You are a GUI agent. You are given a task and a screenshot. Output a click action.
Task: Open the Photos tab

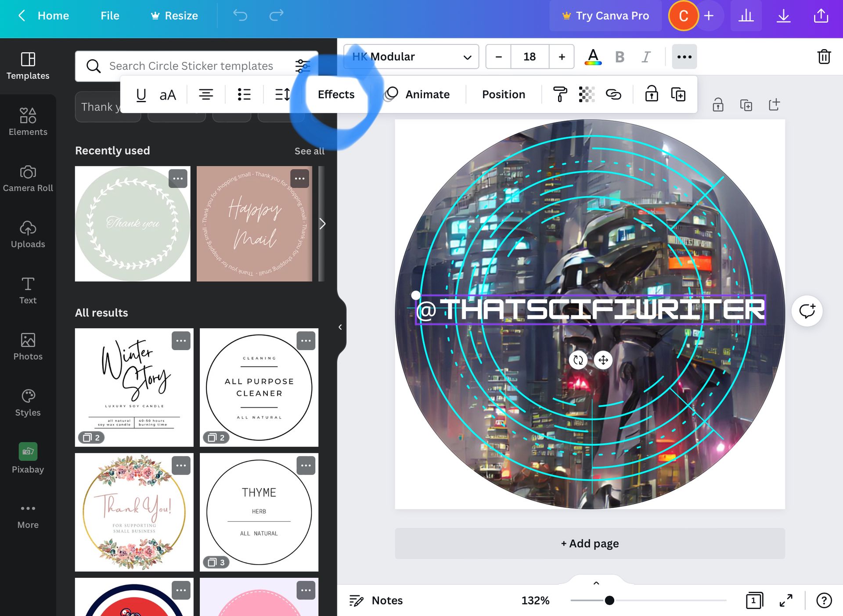[28, 347]
